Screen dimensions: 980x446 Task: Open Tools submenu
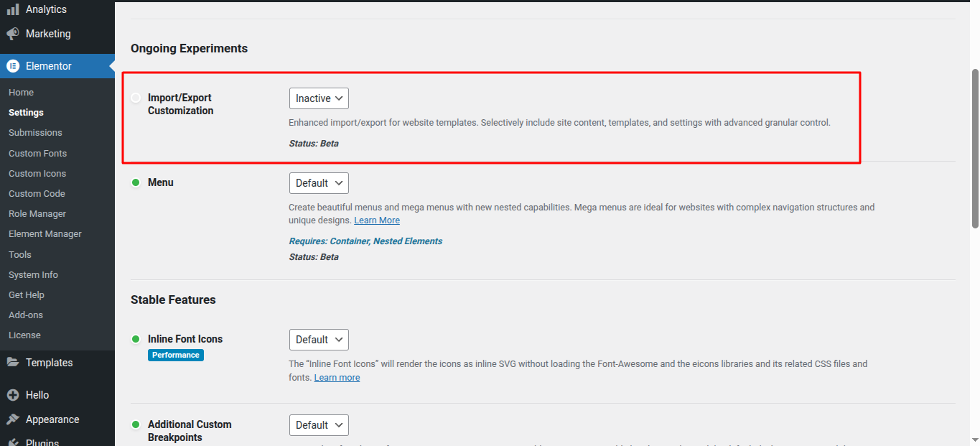click(x=20, y=255)
